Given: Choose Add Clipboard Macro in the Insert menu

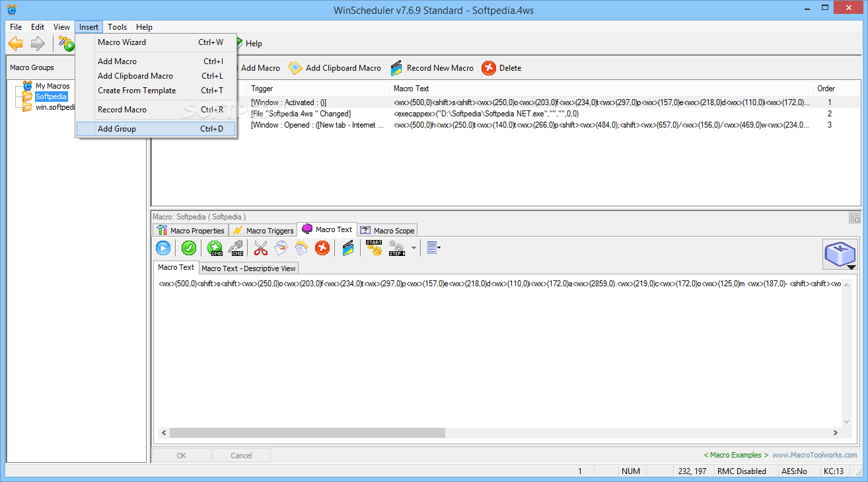Looking at the screenshot, I should [156, 76].
